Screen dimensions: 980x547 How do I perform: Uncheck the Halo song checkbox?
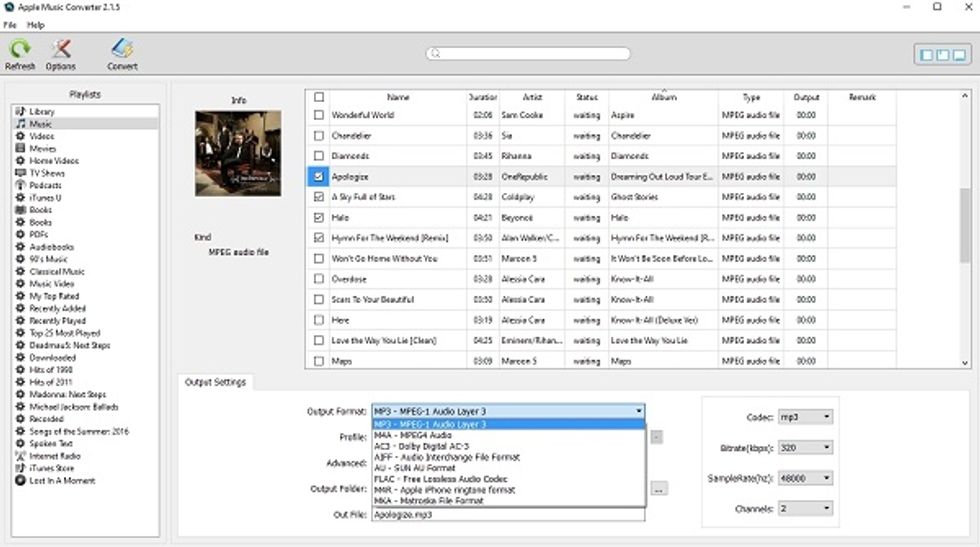(319, 218)
